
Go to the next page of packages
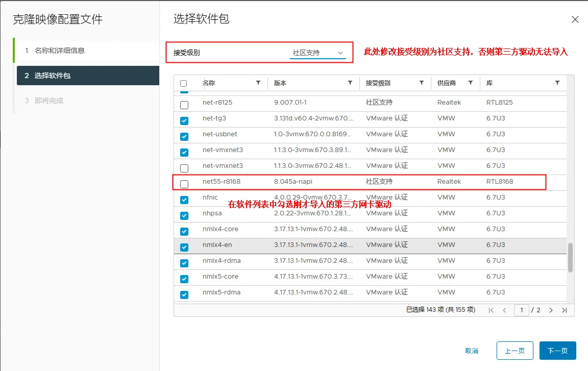click(x=551, y=310)
